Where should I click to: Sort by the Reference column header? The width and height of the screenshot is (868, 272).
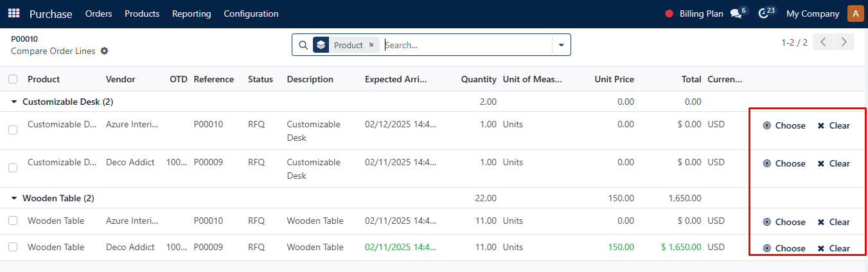tap(214, 79)
